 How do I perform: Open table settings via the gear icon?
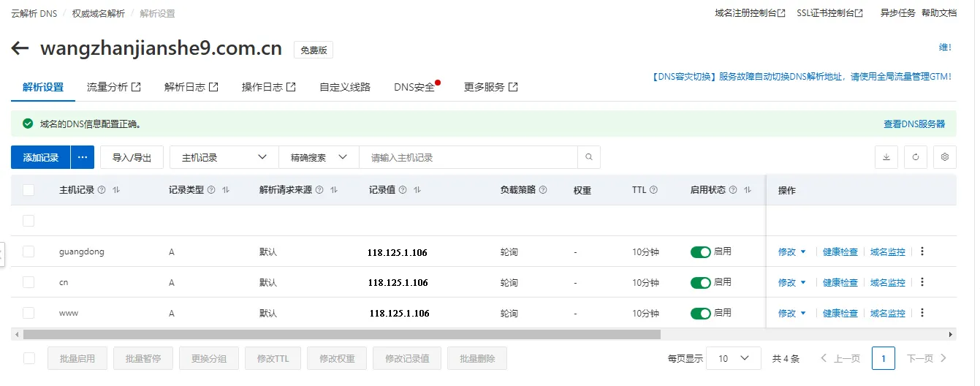click(945, 157)
